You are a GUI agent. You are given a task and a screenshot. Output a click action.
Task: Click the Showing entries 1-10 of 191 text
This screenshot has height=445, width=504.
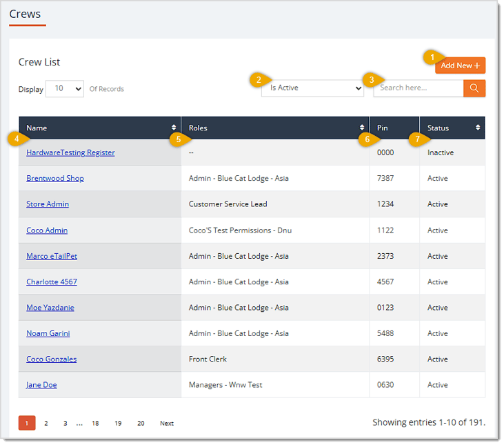click(429, 422)
